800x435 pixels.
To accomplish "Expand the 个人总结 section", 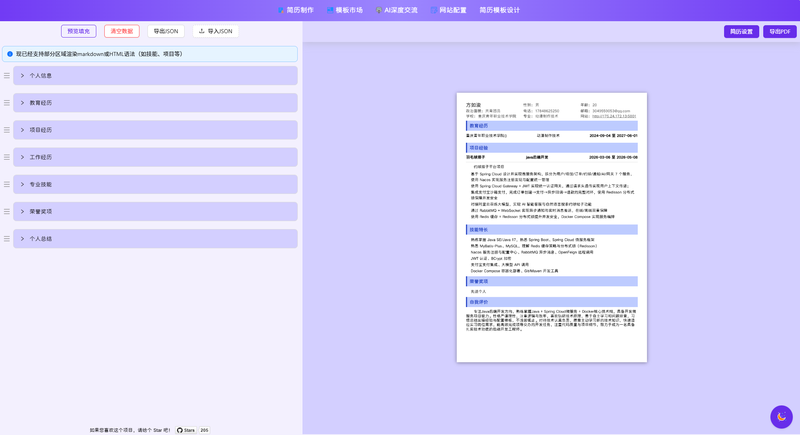I will click(155, 239).
